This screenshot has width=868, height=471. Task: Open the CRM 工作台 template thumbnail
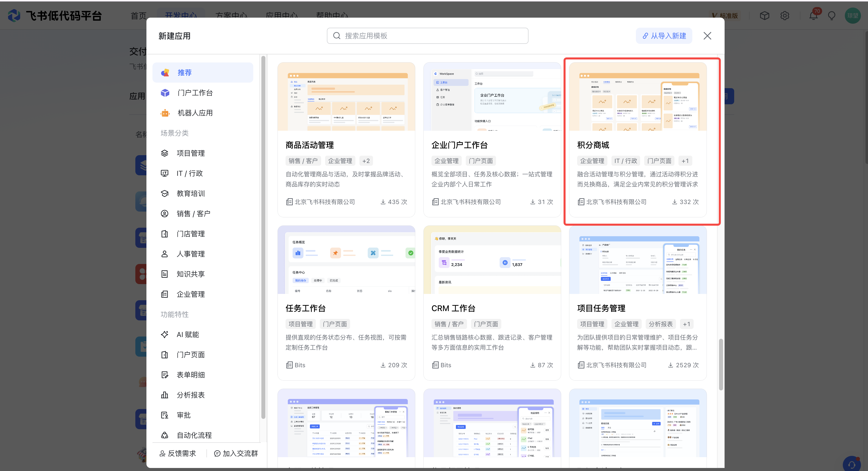tap(492, 260)
